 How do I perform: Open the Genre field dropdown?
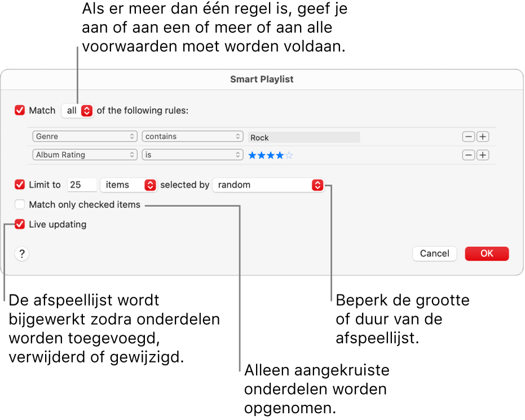click(x=85, y=136)
